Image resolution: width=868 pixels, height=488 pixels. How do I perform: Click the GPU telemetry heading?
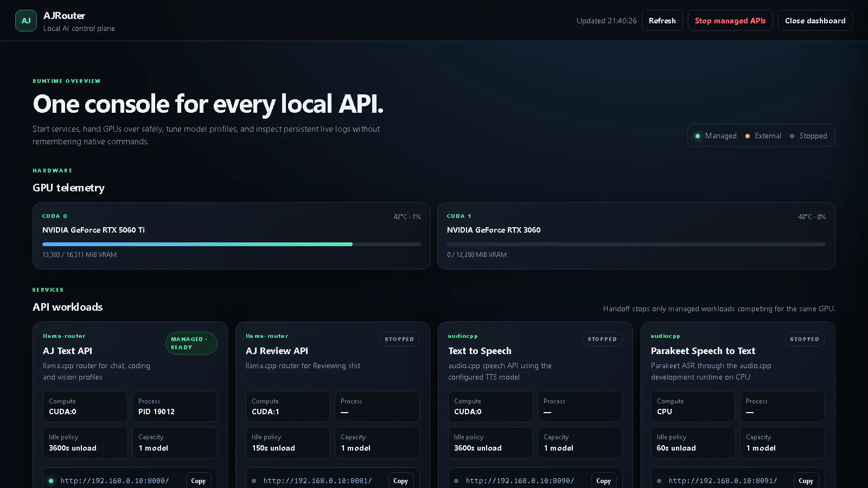68,188
